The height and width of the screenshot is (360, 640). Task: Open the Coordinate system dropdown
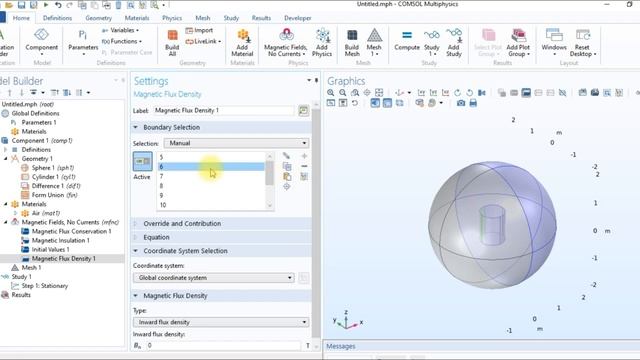[x=213, y=278]
